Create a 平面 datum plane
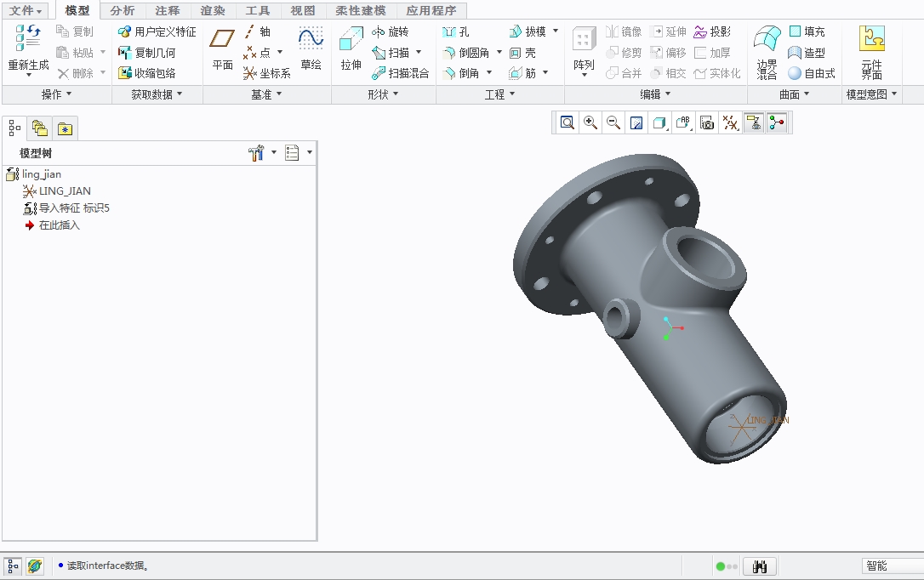Viewport: 924px width, 580px height. pos(222,48)
